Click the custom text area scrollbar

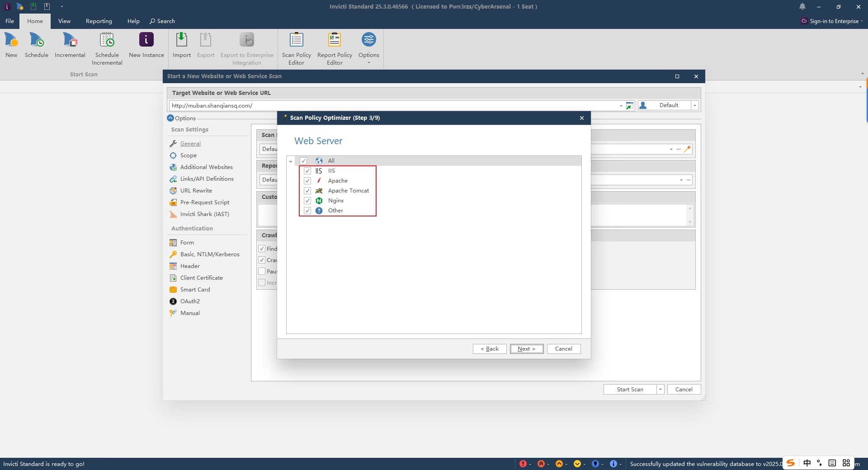(690, 215)
